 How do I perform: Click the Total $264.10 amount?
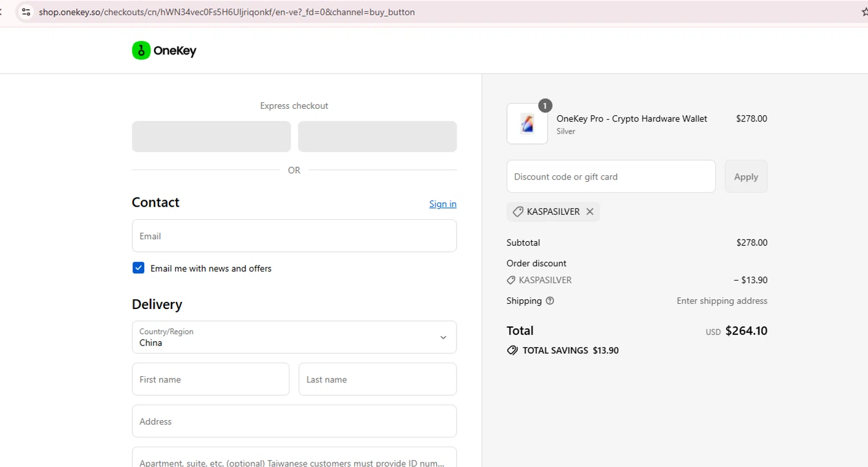pyautogui.click(x=746, y=331)
